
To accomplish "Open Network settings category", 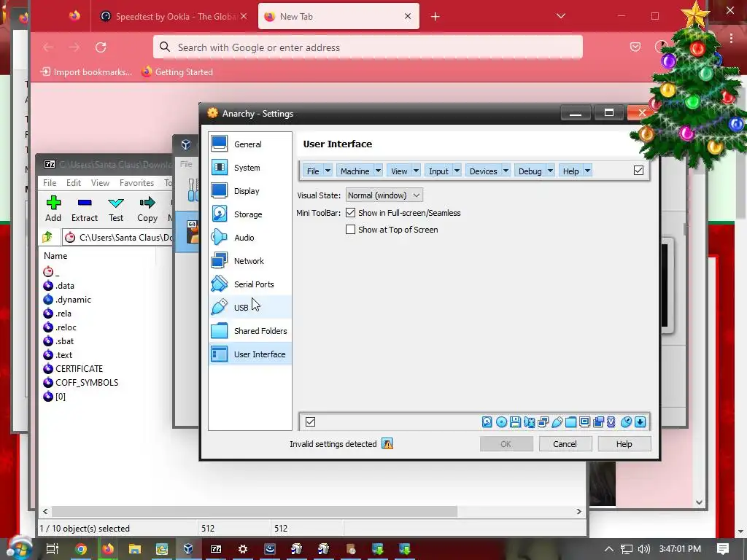I will pyautogui.click(x=250, y=261).
